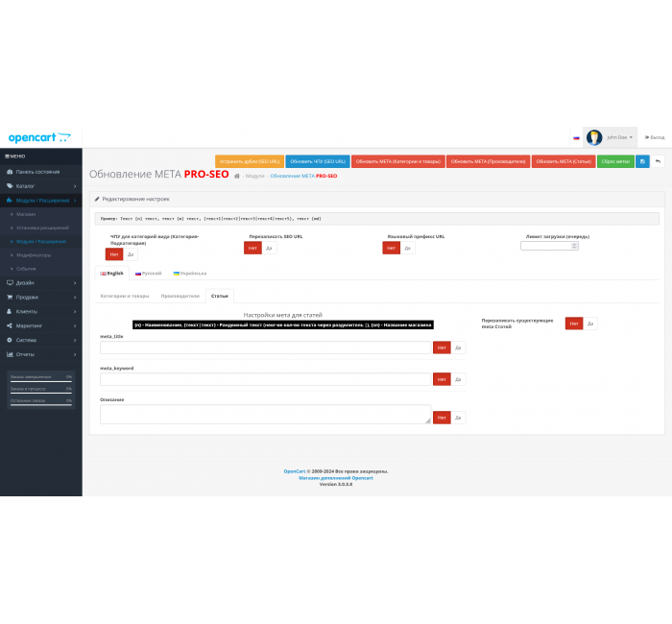The width and height of the screenshot is (672, 624).
Task: Open the Производители tab
Action: pyautogui.click(x=180, y=296)
